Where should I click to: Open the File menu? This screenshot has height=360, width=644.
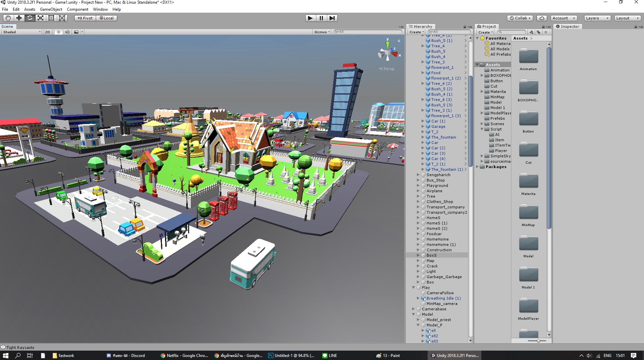coord(5,9)
